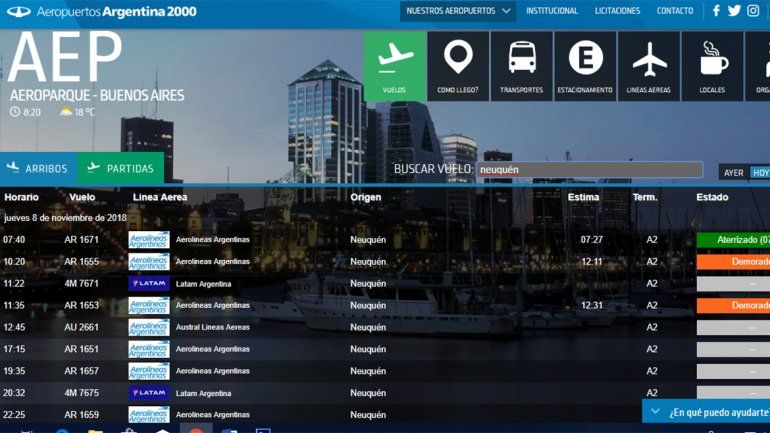Open the Twitter social icon
Screen dimensions: 770x433
pyautogui.click(x=734, y=11)
